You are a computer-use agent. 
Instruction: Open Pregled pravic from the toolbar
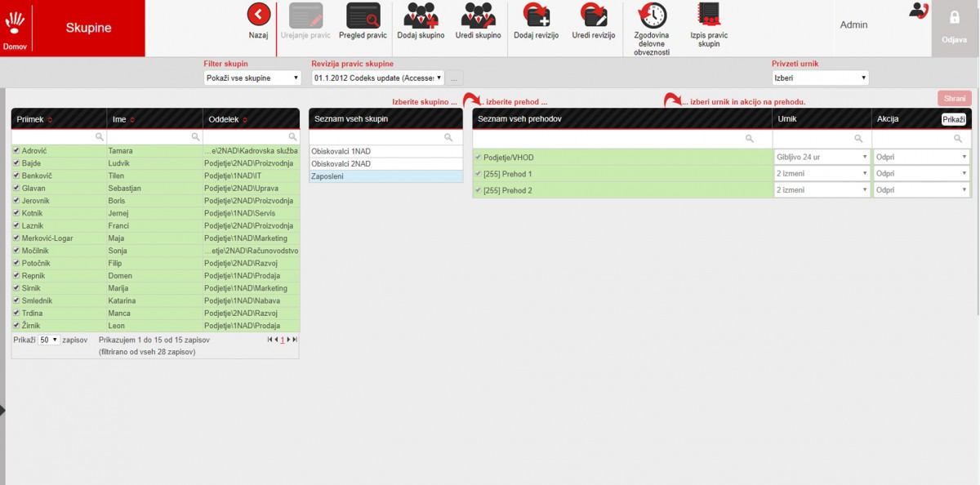[363, 16]
